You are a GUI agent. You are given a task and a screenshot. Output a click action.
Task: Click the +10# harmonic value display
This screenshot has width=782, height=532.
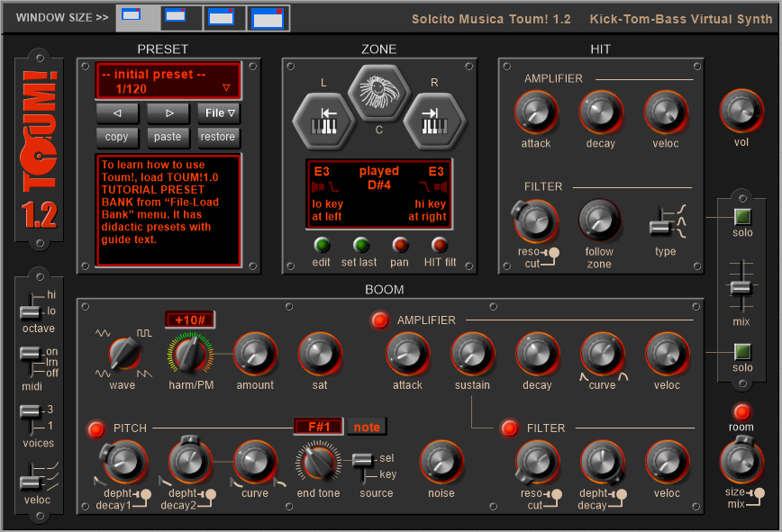[189, 320]
